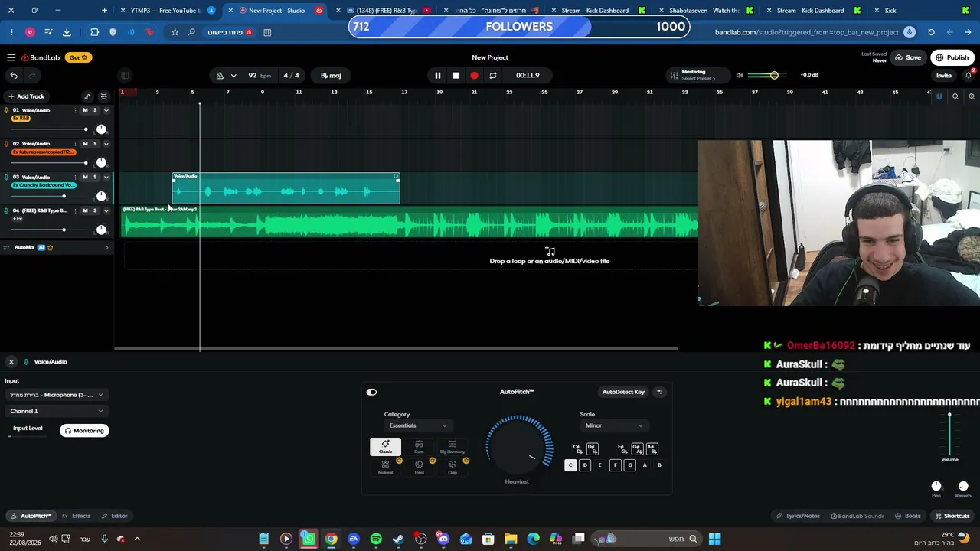Image resolution: width=980 pixels, height=551 pixels.
Task: Open the Lyrics/Notes tab
Action: pos(799,516)
